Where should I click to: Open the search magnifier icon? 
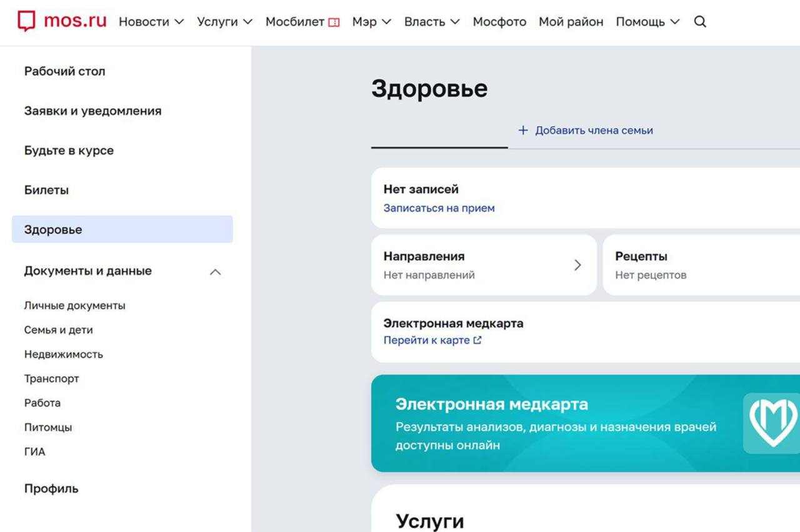tap(700, 22)
